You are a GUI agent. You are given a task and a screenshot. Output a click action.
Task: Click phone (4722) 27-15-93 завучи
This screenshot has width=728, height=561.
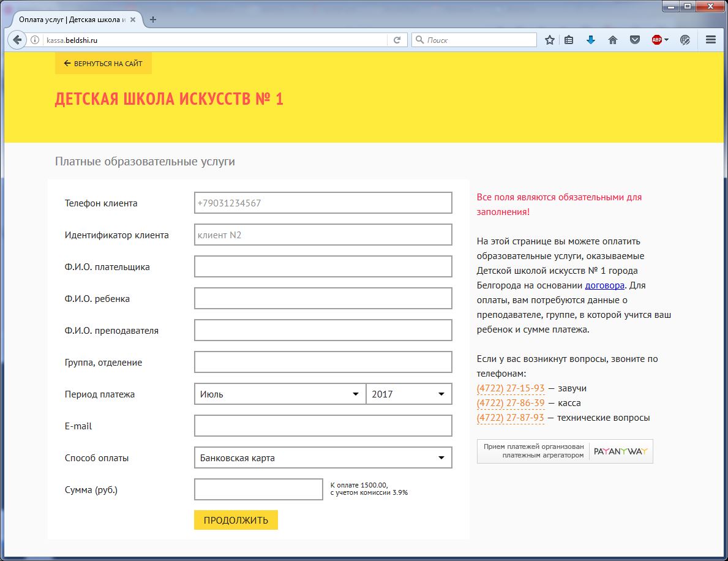click(x=510, y=388)
